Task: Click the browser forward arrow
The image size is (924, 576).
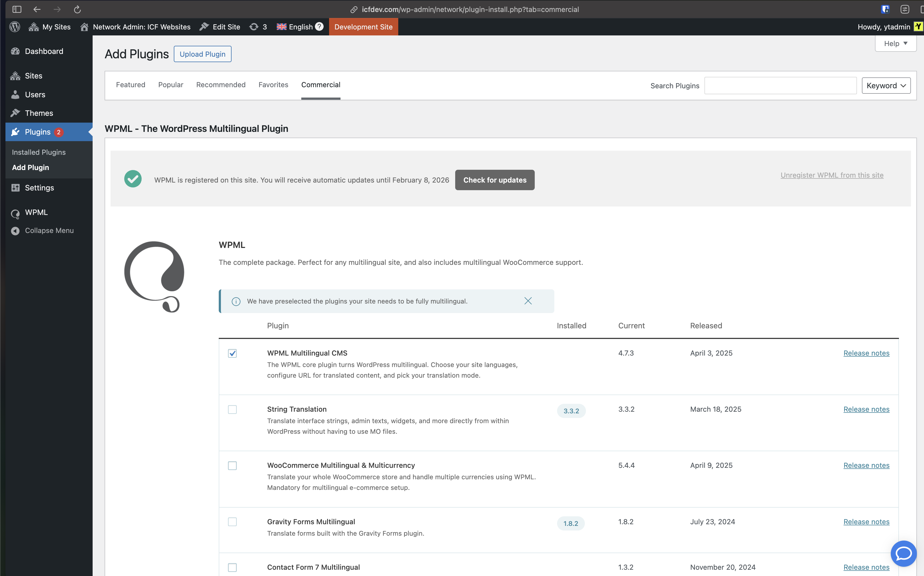Action: click(57, 10)
